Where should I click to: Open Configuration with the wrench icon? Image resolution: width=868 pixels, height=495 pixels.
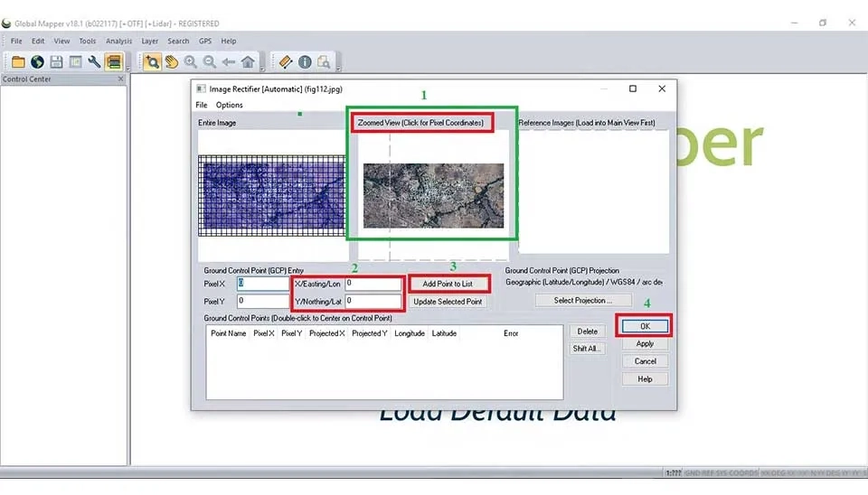pos(94,61)
